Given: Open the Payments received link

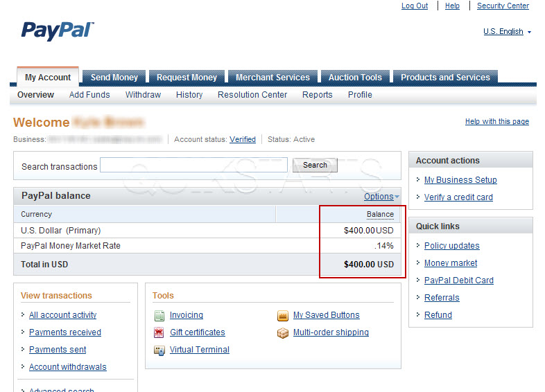Looking at the screenshot, I should (x=65, y=332).
